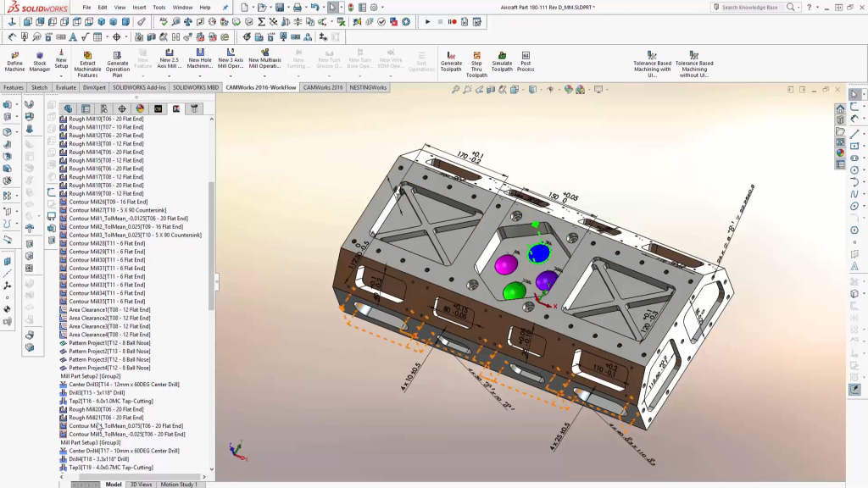Click Post Process
Image resolution: width=868 pixels, height=488 pixels.
[526, 61]
